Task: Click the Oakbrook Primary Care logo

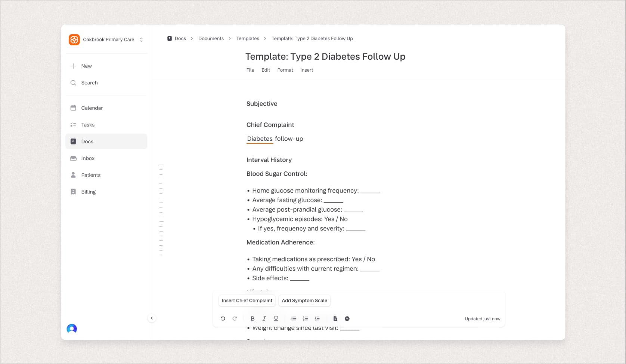Action: [x=74, y=40]
